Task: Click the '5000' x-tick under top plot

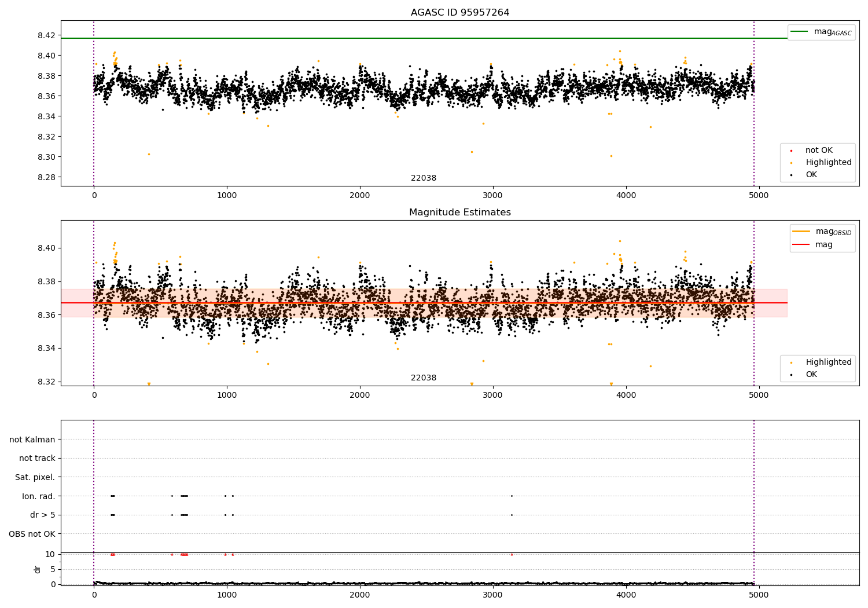Action: coord(759,196)
